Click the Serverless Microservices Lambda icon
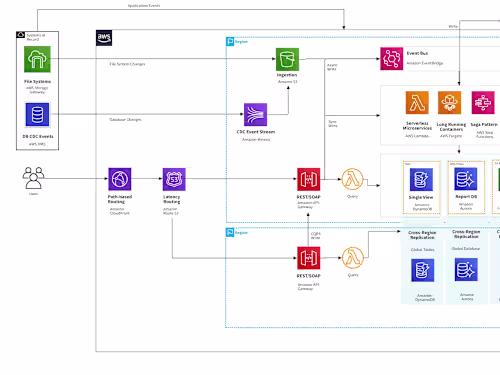The height and width of the screenshot is (375, 500). 417,103
